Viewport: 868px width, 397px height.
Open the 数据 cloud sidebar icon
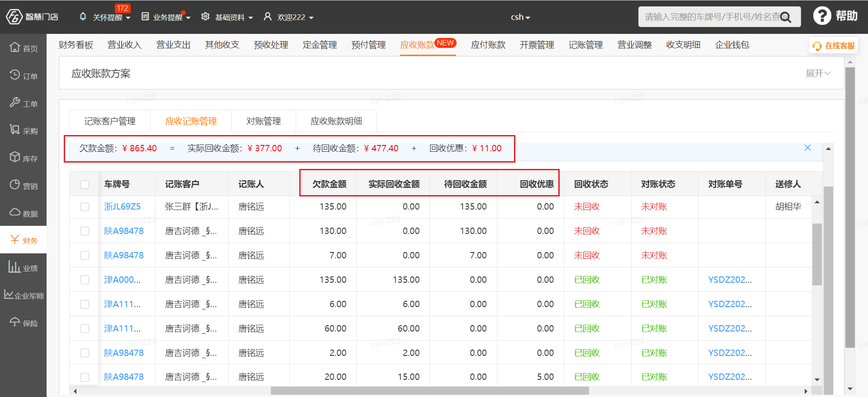[15, 212]
